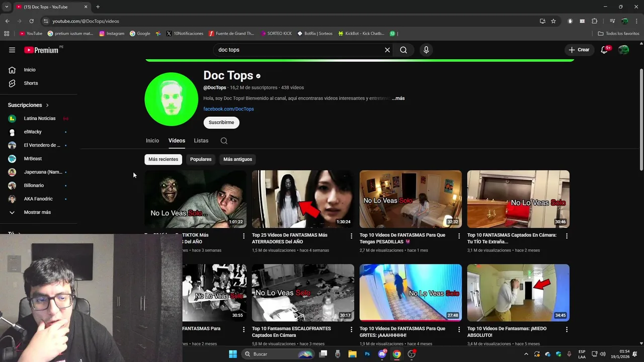Switch to the channel Inicio tab
Image resolution: width=644 pixels, height=362 pixels.
coord(152,141)
